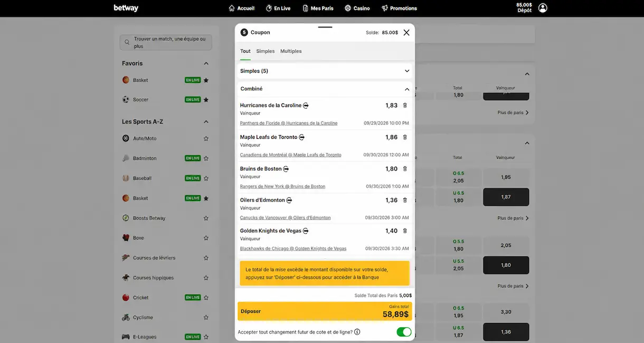Unfavorite Basket in Favoris list

[206, 80]
